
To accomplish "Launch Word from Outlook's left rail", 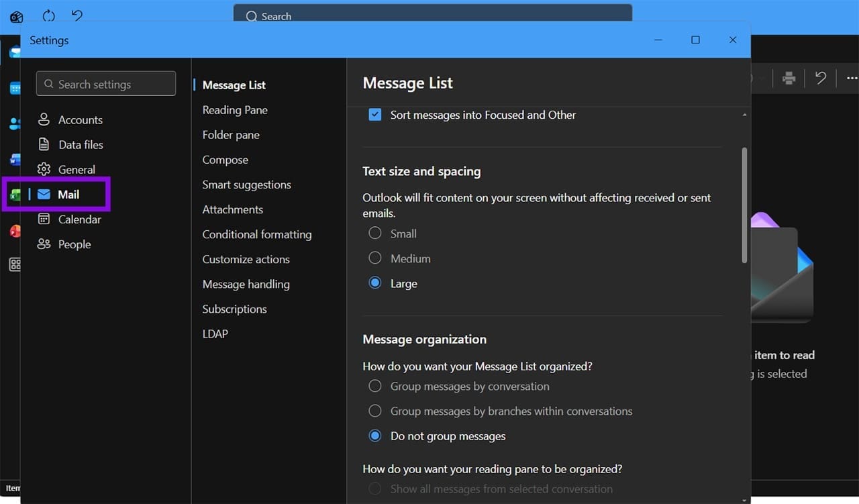I will point(15,160).
